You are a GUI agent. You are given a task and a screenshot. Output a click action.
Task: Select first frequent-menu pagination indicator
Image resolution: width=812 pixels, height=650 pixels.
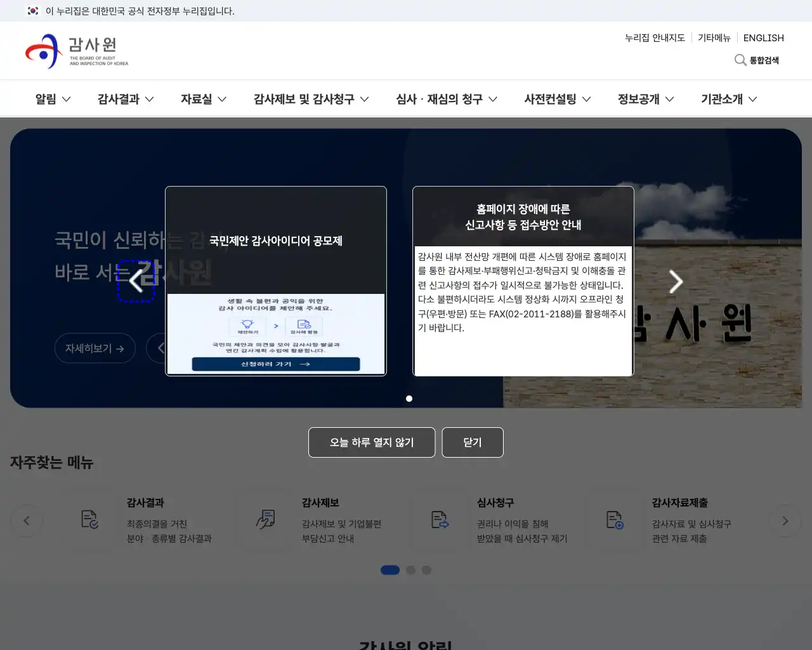(390, 570)
